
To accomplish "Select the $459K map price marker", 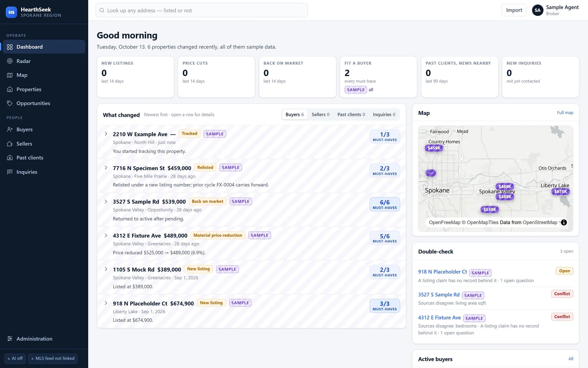I will (x=434, y=148).
